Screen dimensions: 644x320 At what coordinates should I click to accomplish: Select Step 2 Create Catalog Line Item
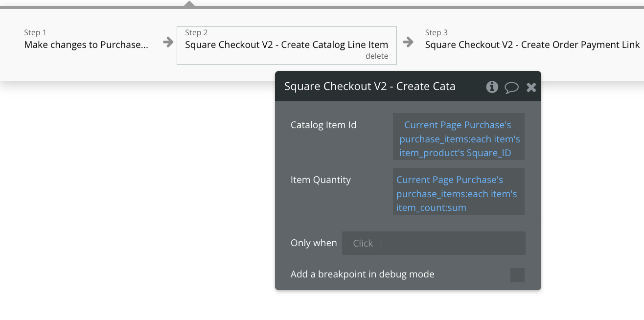286,45
